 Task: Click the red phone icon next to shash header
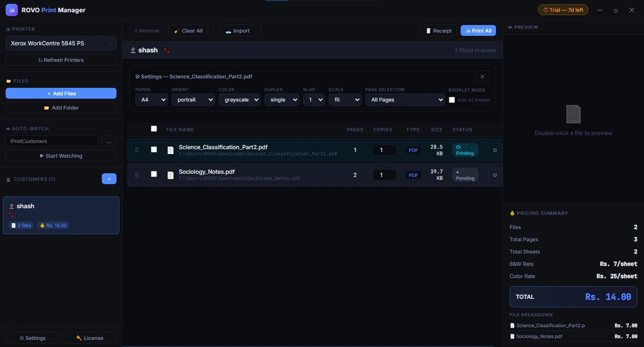click(x=167, y=51)
